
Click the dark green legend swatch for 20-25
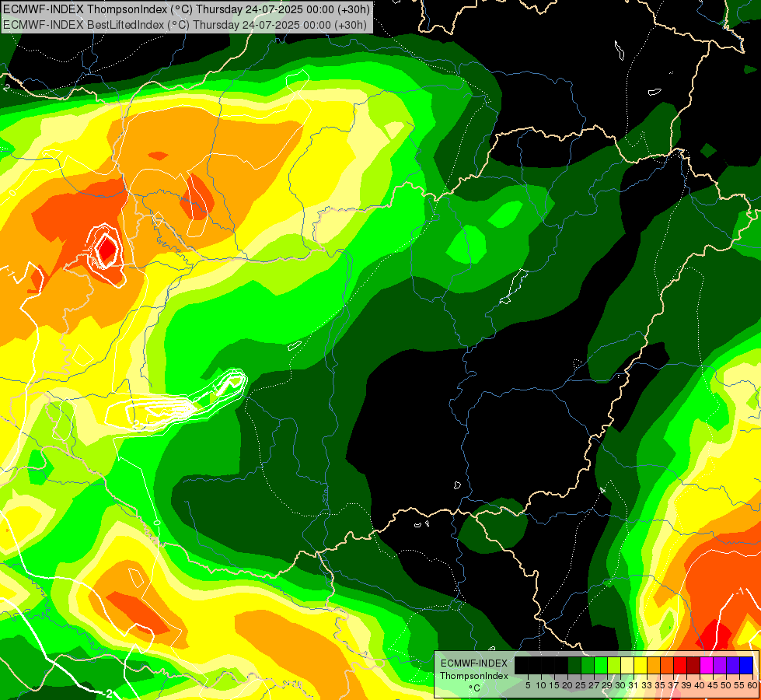pyautogui.click(x=574, y=665)
